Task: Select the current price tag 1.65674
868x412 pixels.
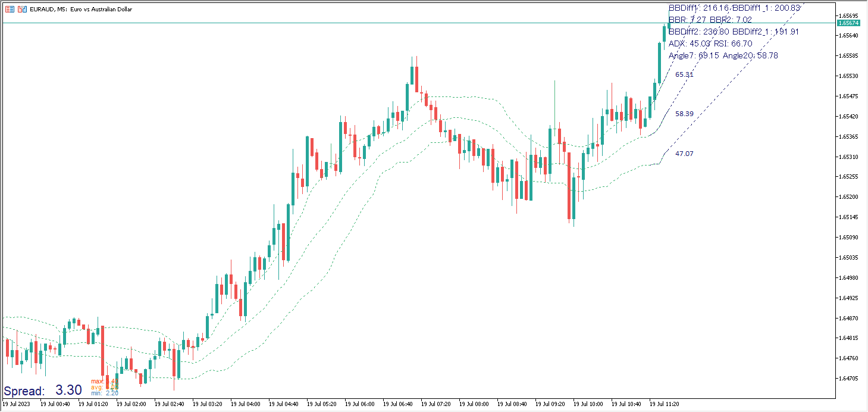Action: coord(848,23)
